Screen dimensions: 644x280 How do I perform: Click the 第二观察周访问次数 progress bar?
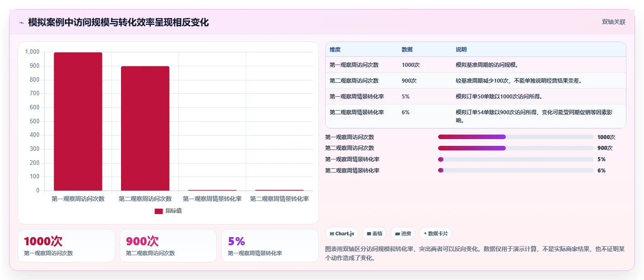pos(516,148)
